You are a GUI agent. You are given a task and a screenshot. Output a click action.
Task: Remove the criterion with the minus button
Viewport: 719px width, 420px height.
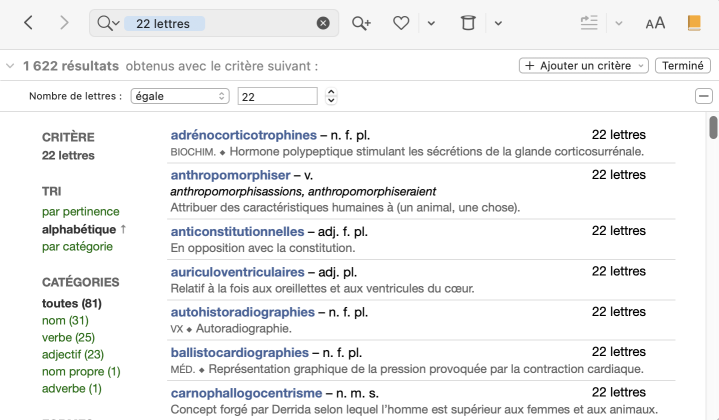tap(704, 96)
